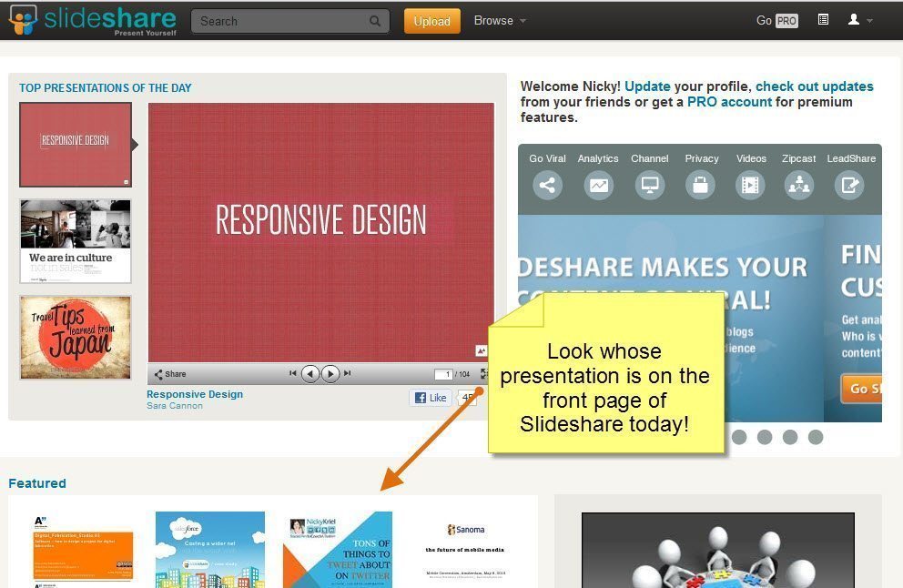The height and width of the screenshot is (588, 903).
Task: Click the LeadShare edit icon
Action: [849, 186]
